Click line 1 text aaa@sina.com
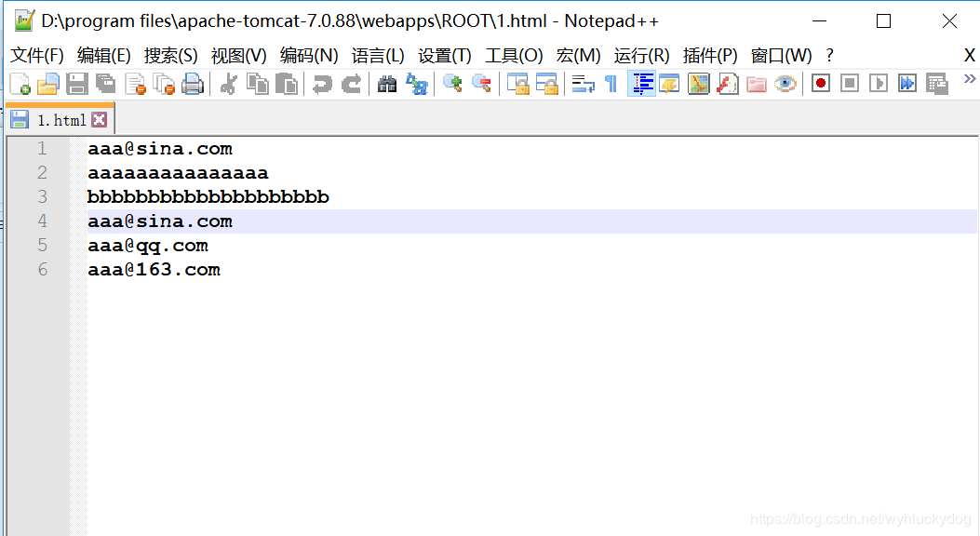This screenshot has width=980, height=536. click(x=160, y=149)
